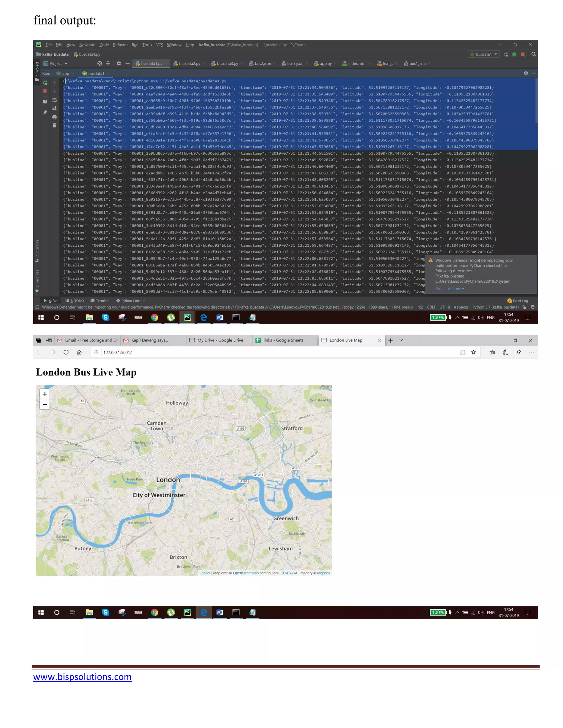The width and height of the screenshot is (563, 728).
Task: Open Project panel settings gear
Action: point(119,63)
